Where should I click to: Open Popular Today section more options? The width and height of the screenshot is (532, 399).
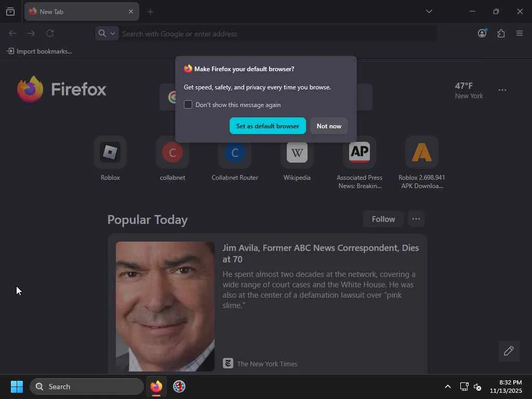(x=416, y=219)
